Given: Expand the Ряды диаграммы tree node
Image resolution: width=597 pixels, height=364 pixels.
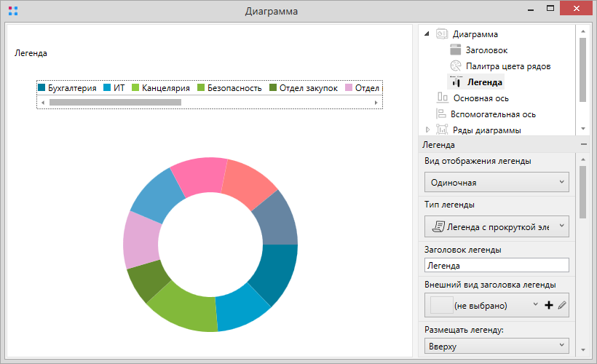Looking at the screenshot, I should coord(427,130).
